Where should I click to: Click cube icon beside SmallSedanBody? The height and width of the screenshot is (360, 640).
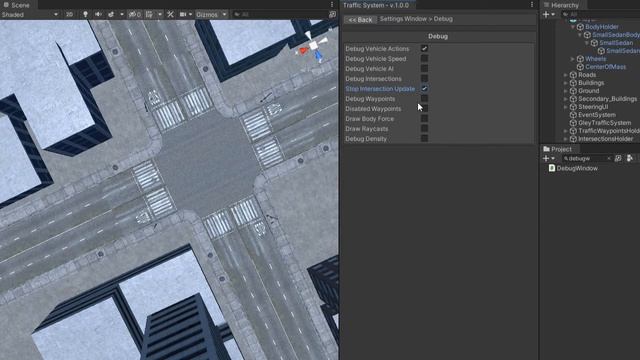click(x=587, y=35)
